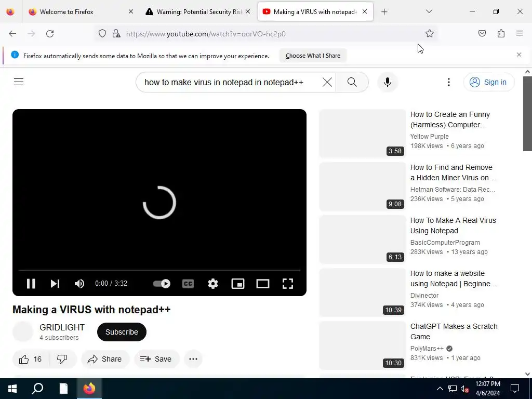Close the Security Risk warning tab
Screen dimensions: 532x399
[248, 12]
